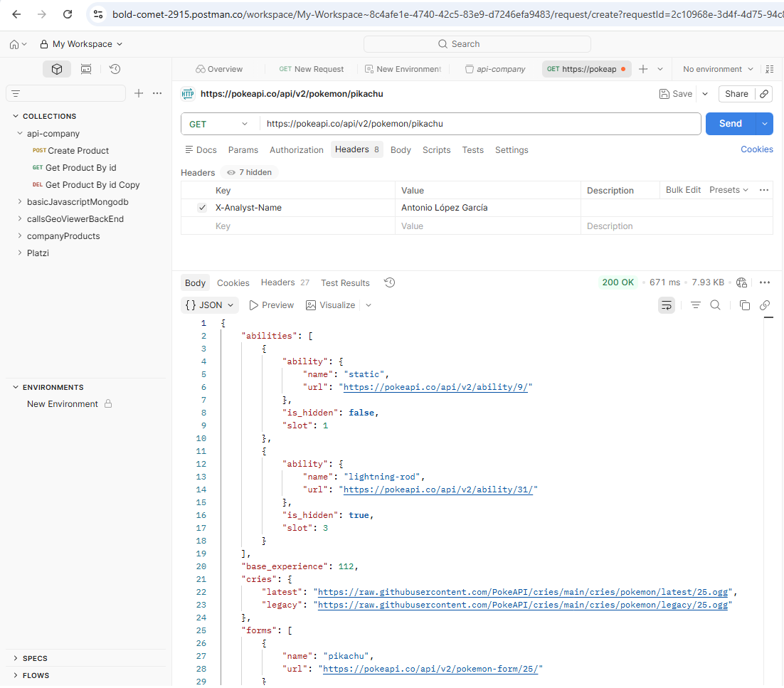The width and height of the screenshot is (784, 688).
Task: Open My Workspace switcher dropdown
Action: (82, 44)
